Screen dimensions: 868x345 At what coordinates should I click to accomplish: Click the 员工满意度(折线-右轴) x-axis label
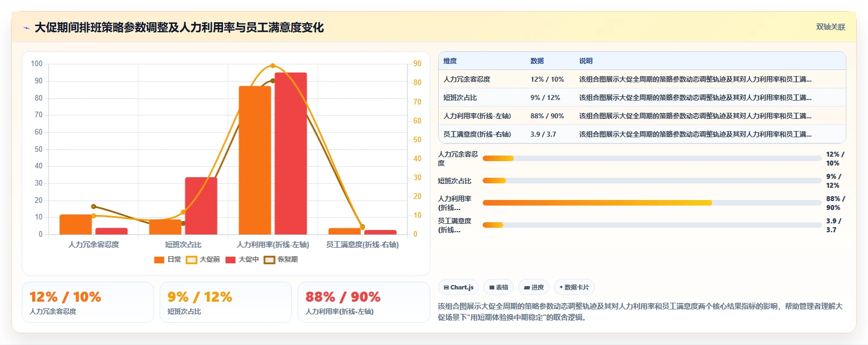[x=362, y=244]
